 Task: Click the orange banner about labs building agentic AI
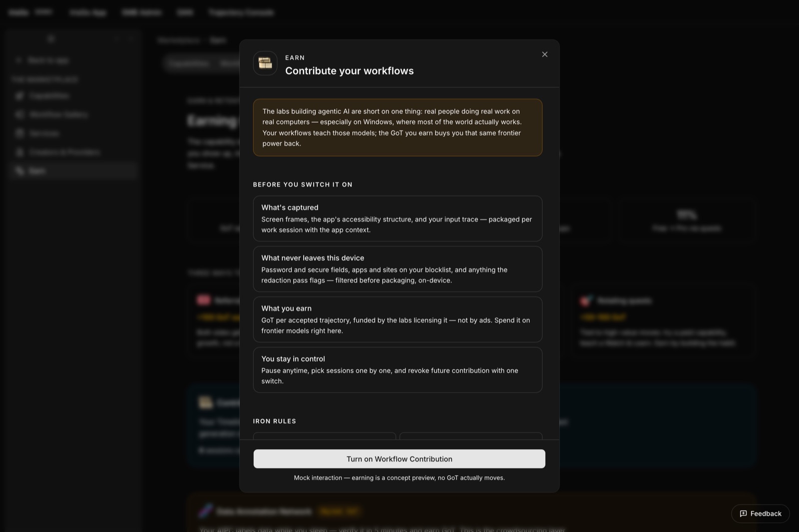point(398,127)
